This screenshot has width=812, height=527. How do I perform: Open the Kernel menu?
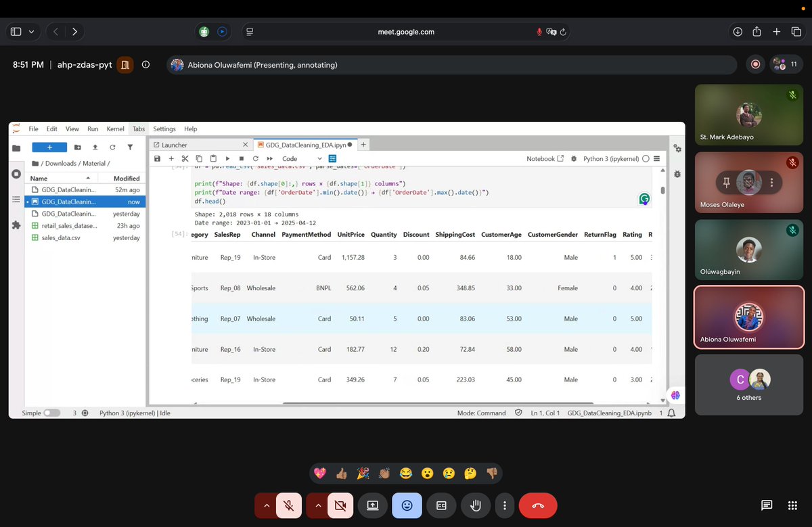116,129
